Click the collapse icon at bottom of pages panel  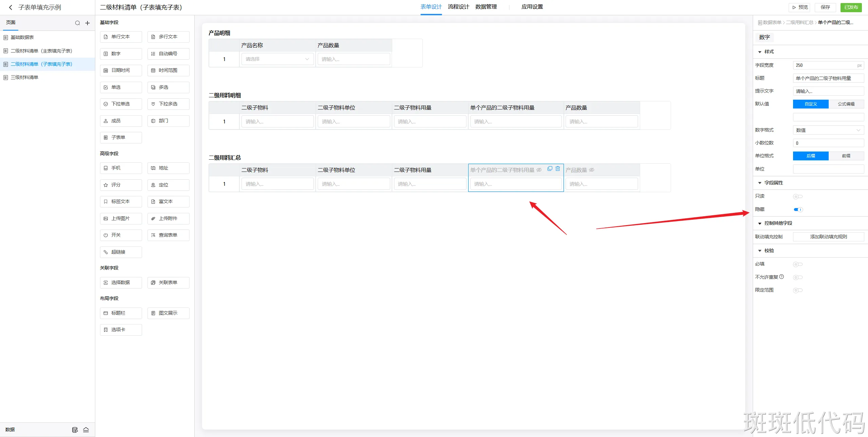[86, 430]
